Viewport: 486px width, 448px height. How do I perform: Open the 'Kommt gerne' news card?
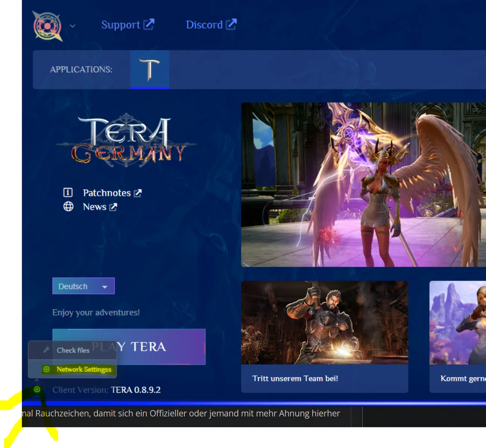(458, 336)
